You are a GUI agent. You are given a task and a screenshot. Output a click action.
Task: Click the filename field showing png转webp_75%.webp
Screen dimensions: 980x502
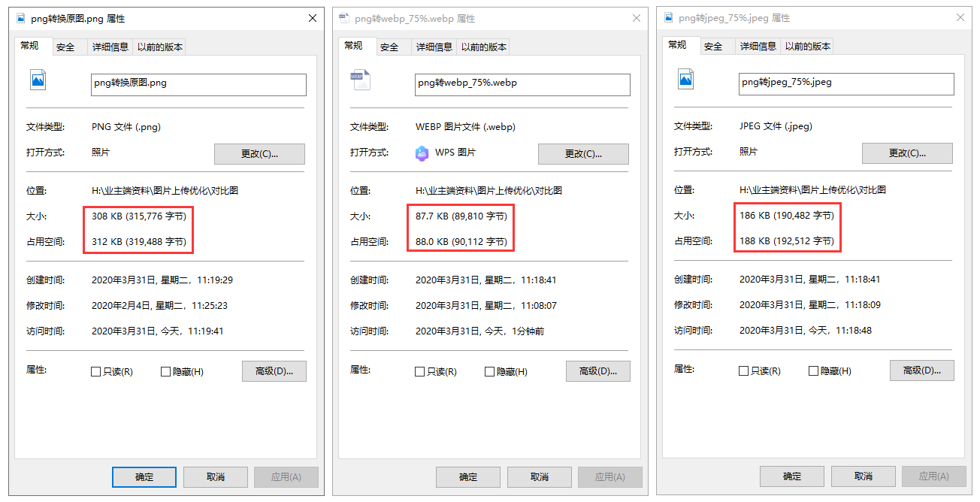522,85
